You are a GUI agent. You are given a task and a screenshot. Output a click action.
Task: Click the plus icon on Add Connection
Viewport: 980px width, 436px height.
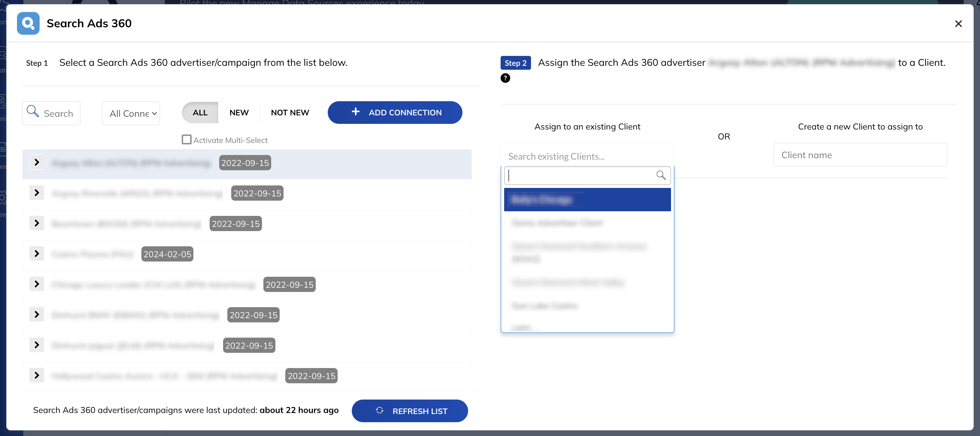point(355,111)
